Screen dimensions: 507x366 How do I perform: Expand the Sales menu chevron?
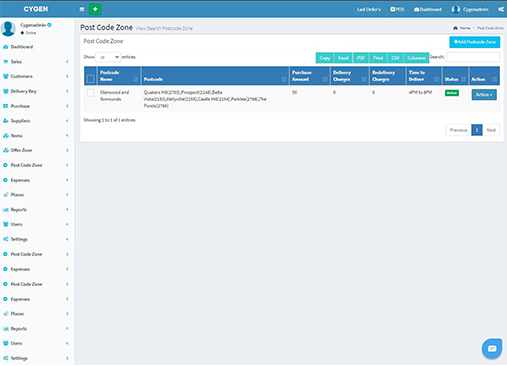(67, 62)
